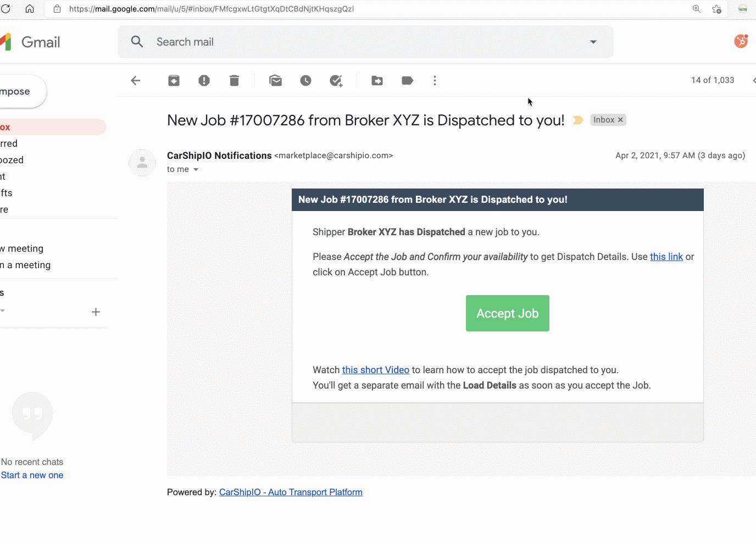The image size is (756, 543).
Task: Click plus icon to add chat
Action: [96, 312]
